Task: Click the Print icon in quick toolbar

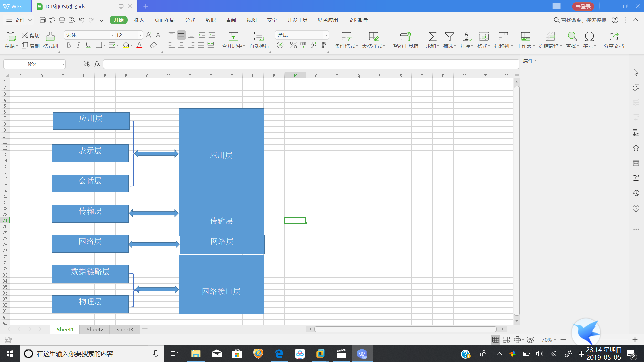Action: [62, 20]
